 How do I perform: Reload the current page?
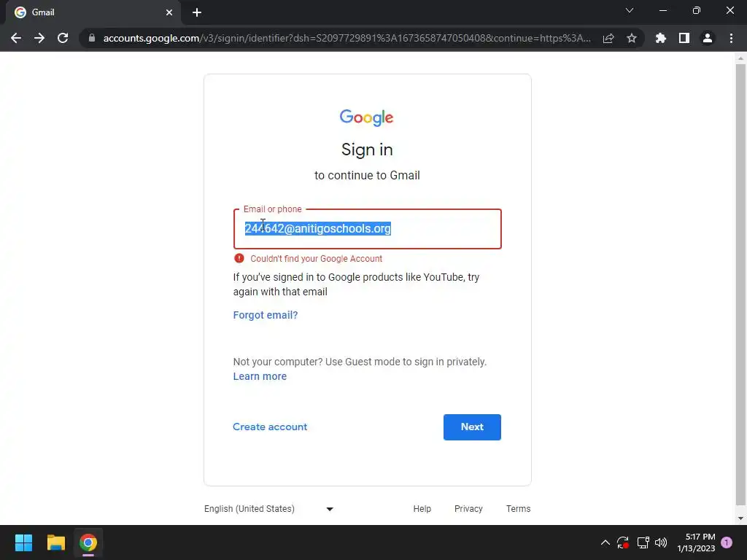[x=63, y=38]
